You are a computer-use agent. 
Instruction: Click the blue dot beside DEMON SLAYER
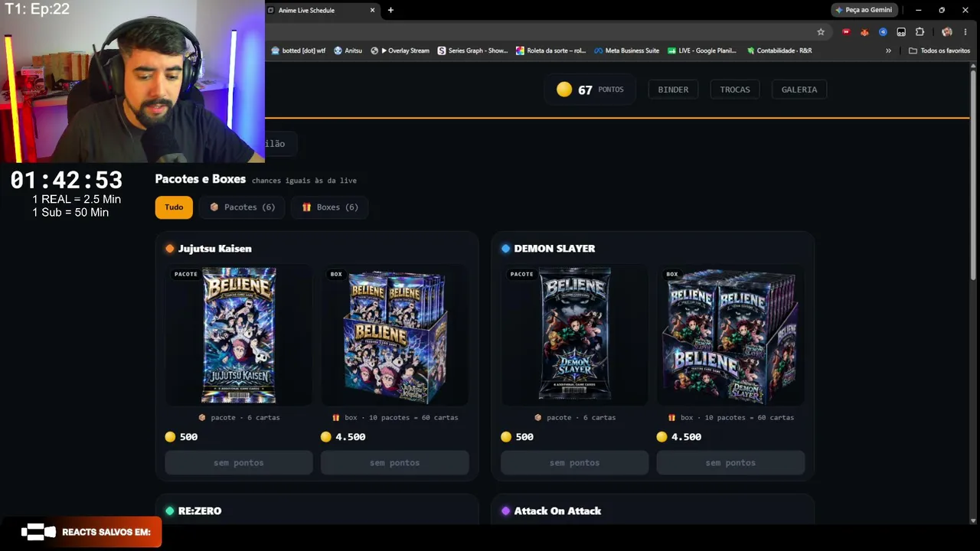pos(505,249)
